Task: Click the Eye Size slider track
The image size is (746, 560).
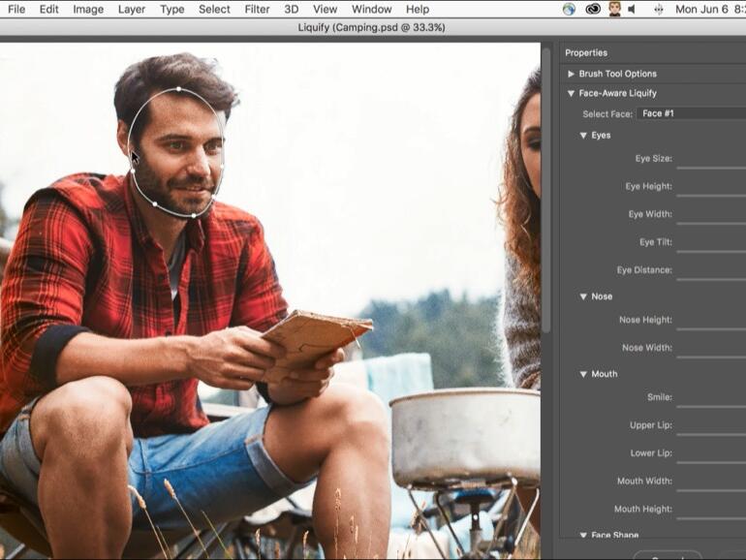Action: click(711, 168)
